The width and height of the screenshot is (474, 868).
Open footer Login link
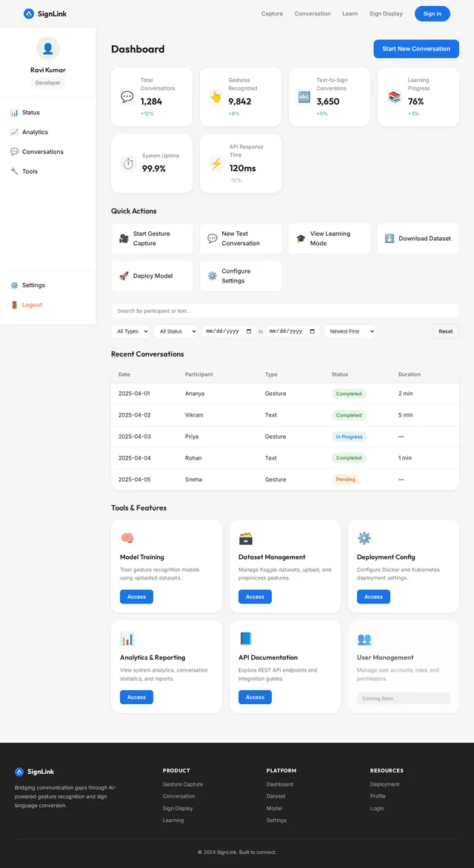click(x=377, y=808)
